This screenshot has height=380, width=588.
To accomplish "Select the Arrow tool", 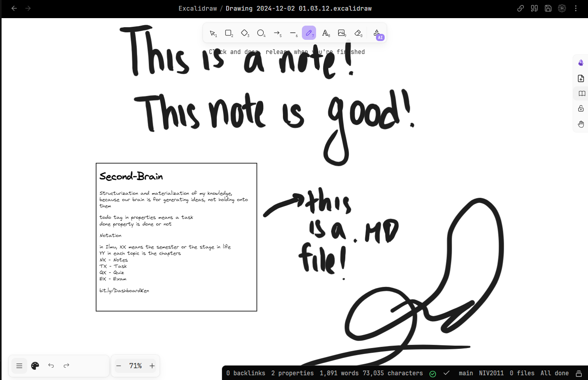I will pos(277,33).
